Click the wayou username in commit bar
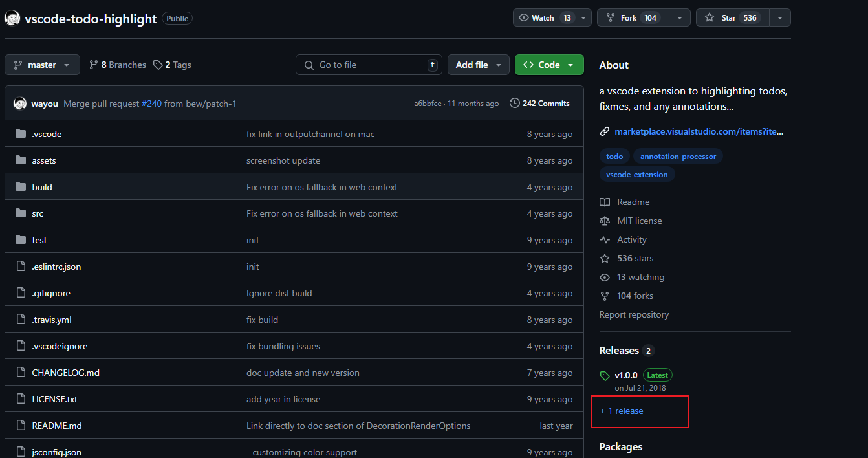868x458 pixels. (x=45, y=104)
